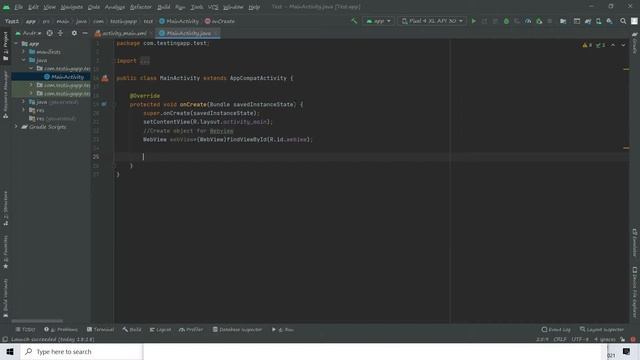Click Windows search box 'Type here to search'

tap(82, 351)
